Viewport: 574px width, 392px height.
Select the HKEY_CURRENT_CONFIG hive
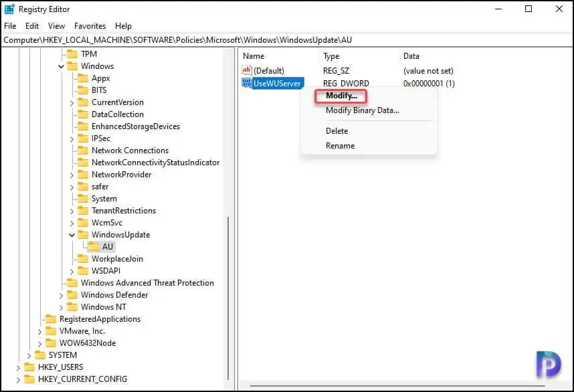pos(82,379)
